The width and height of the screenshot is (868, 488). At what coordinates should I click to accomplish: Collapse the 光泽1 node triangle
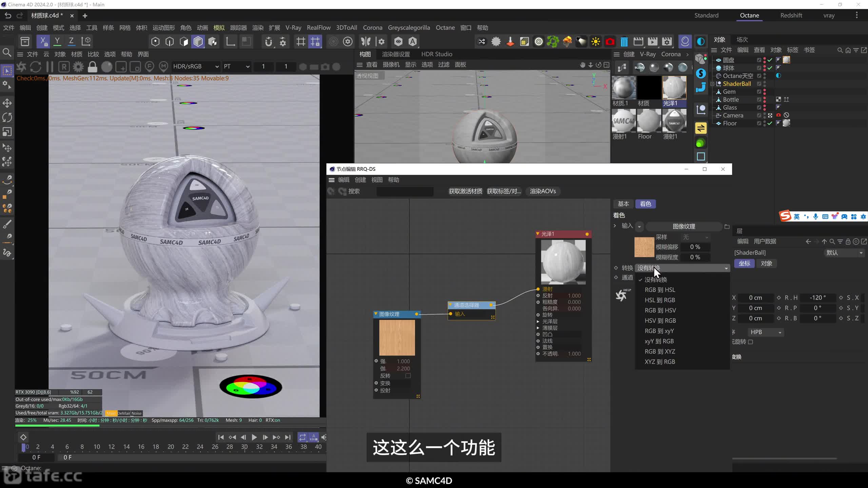pos(538,234)
